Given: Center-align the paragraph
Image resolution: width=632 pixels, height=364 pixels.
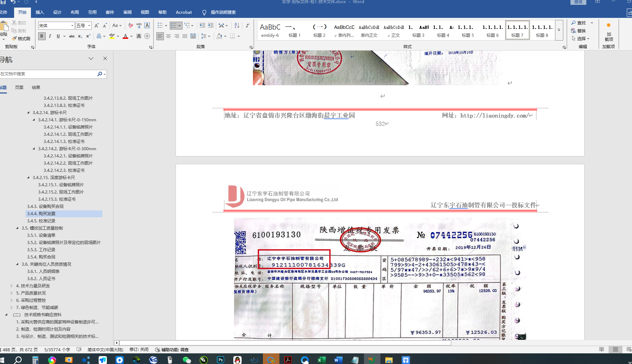Looking at the screenshot, I should point(168,36).
